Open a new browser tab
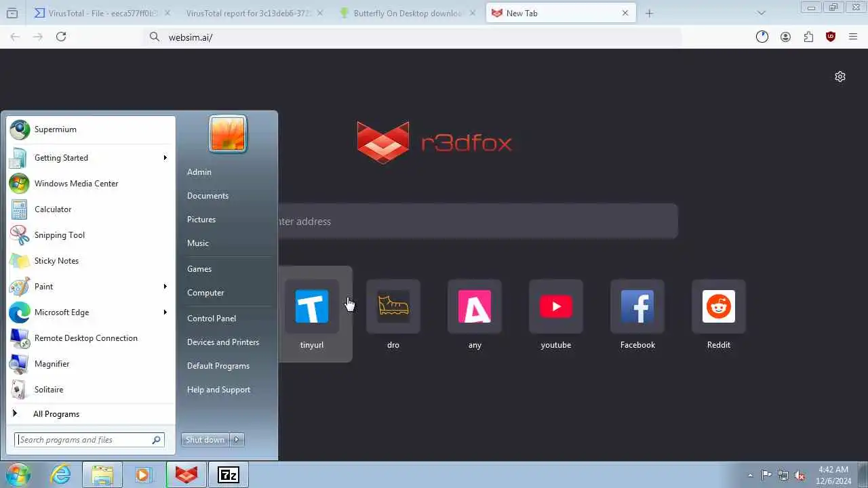Screen dimensions: 868x488 [649, 13]
